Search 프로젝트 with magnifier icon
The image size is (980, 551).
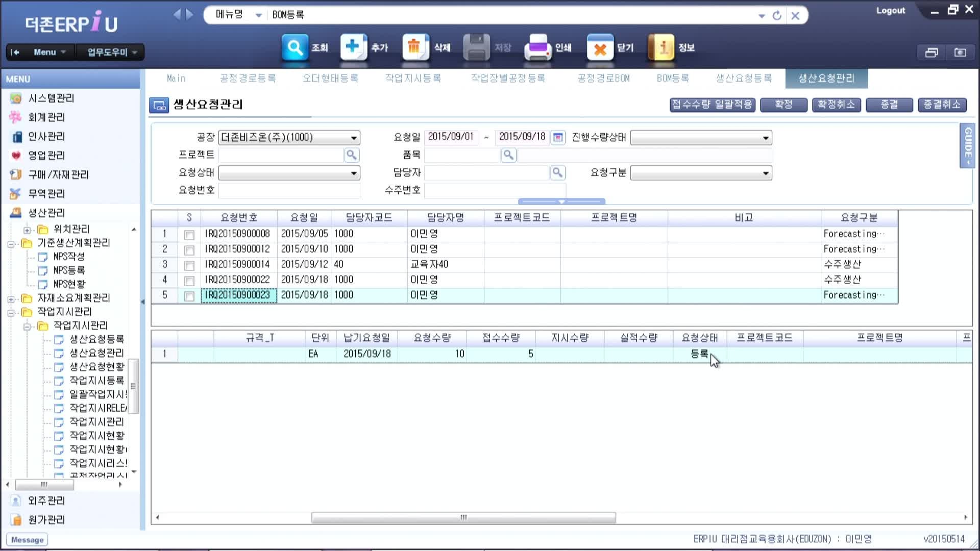[352, 155]
